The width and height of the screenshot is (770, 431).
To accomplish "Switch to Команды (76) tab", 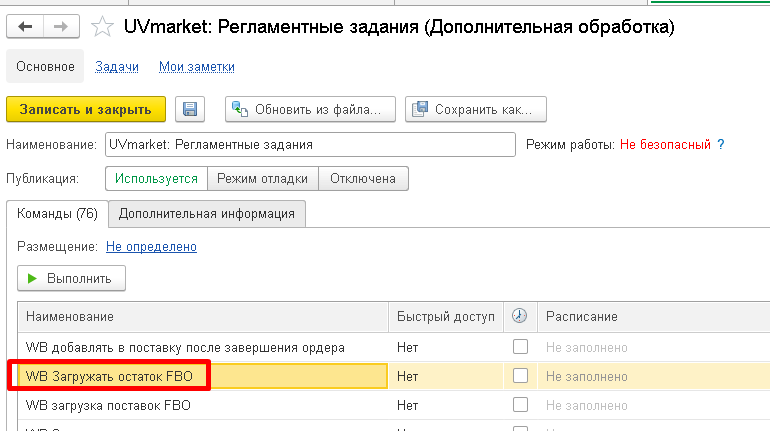I will (57, 214).
